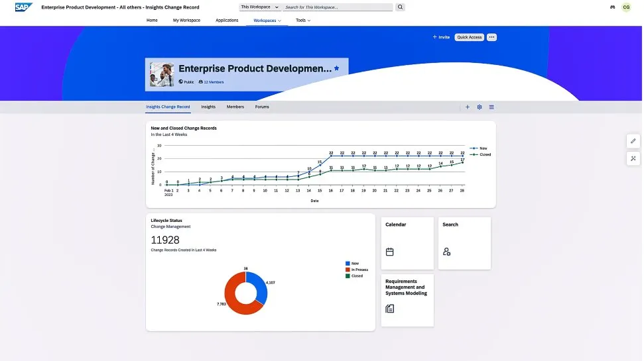The height and width of the screenshot is (361, 644).
Task: Click the red In Process legend swatch
Action: click(348, 270)
